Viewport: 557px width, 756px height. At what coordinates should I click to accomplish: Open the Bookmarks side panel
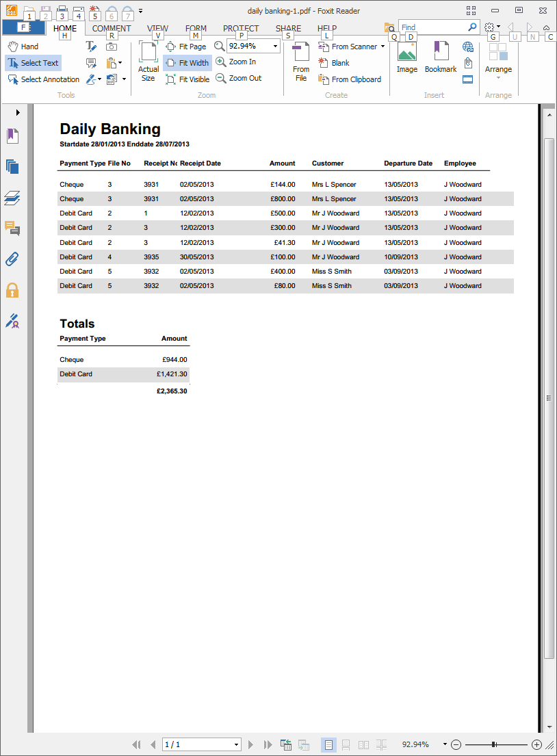pos(12,136)
